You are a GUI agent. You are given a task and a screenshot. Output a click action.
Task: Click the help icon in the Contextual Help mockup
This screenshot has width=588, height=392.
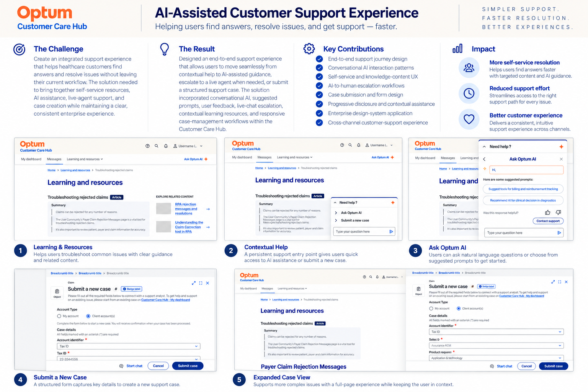point(342,145)
